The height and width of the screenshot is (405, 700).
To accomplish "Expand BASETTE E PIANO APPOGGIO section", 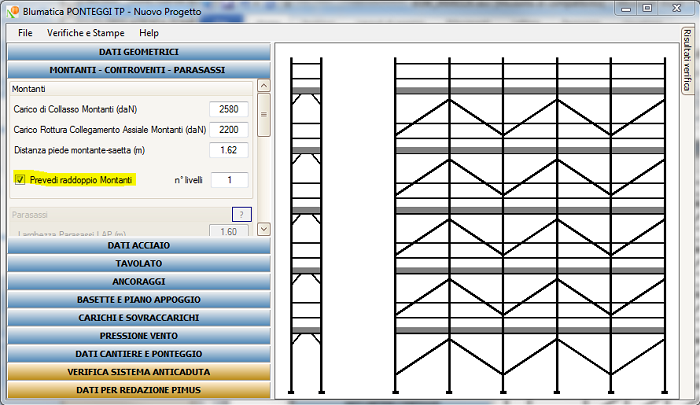I will coord(138,299).
